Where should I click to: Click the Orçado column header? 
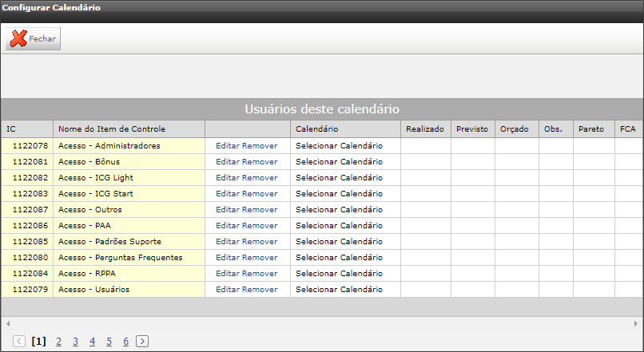point(517,129)
